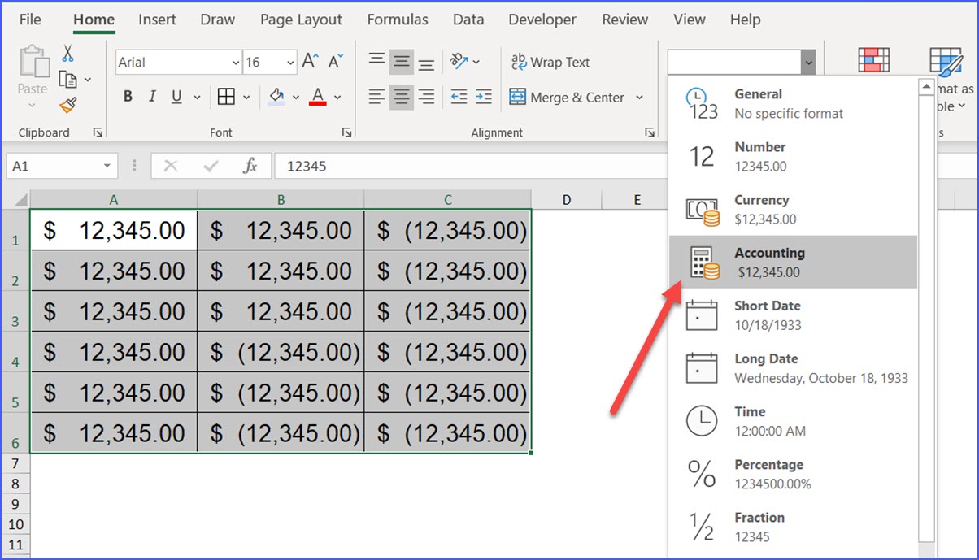Open the font size dropdown
Screen dimensions: 979x560
point(292,62)
